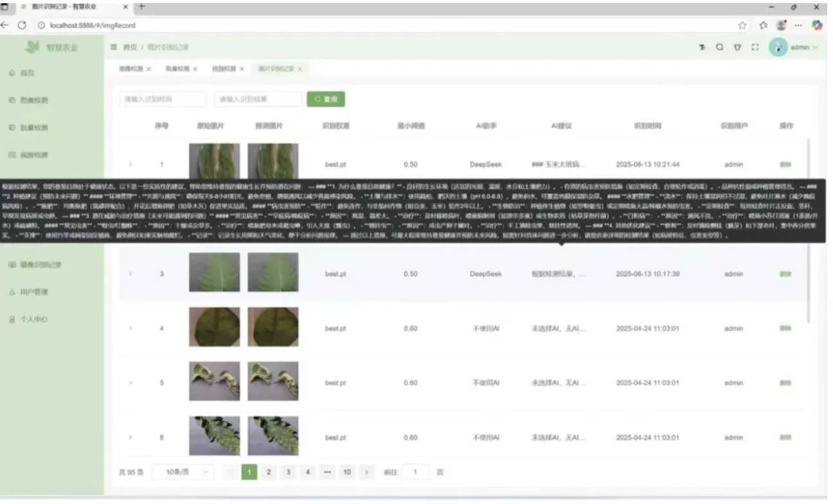Collapse the sidebar with the hamburger icon
Image resolution: width=833 pixels, height=504 pixels.
pos(114,48)
